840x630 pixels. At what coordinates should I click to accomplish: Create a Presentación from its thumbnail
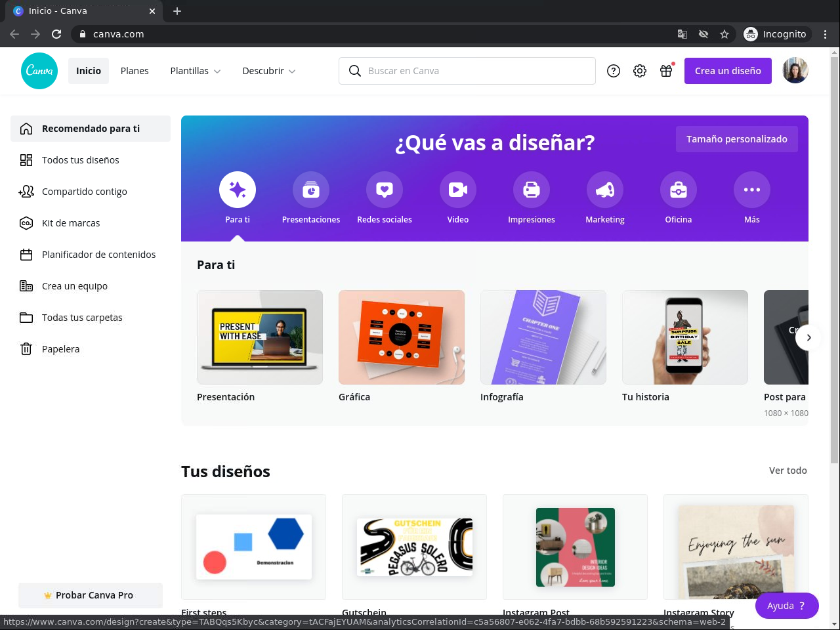pos(260,337)
